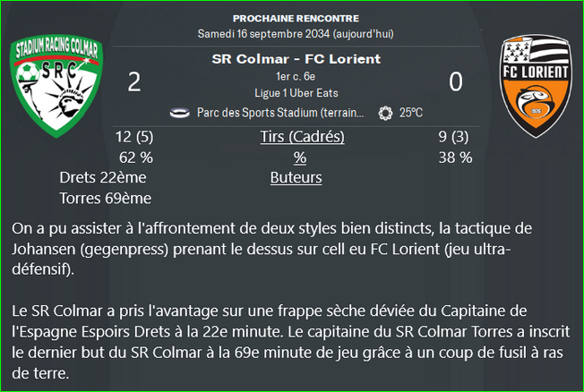Click the stadium icon beside Parc des Sports
The height and width of the screenshot is (392, 584).
(179, 113)
